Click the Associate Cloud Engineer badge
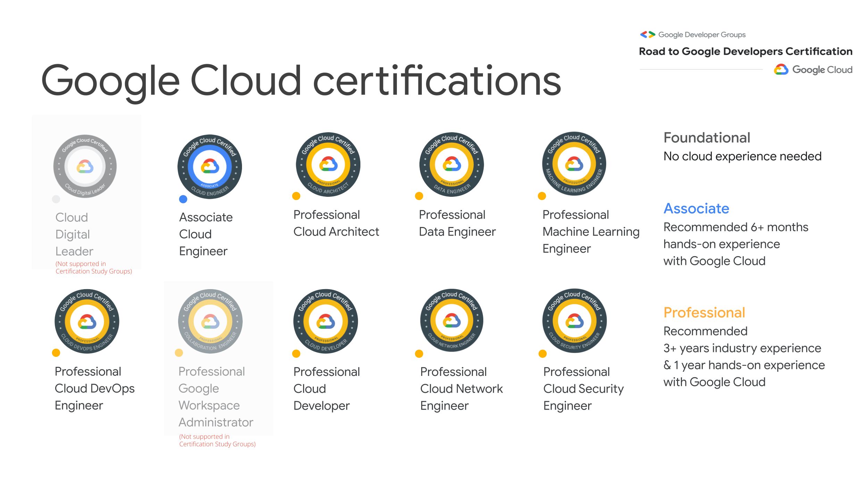Viewport: 868px width, 488px height. [210, 167]
